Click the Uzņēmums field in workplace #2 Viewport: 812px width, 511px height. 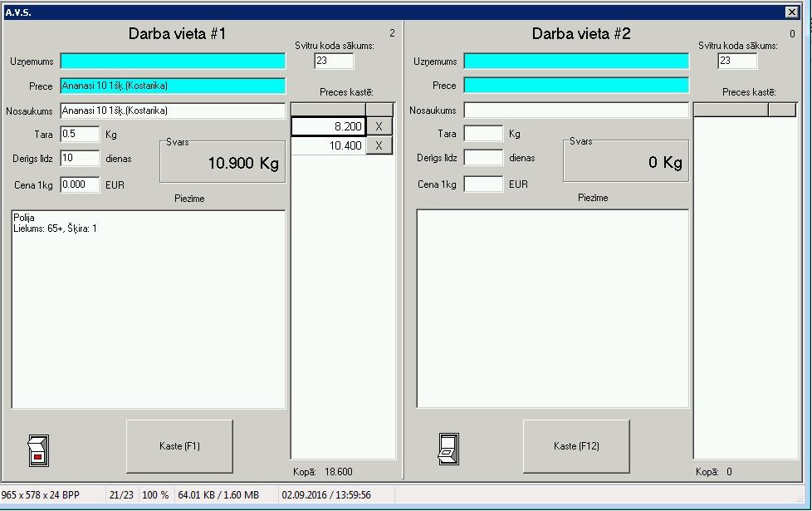click(576, 61)
